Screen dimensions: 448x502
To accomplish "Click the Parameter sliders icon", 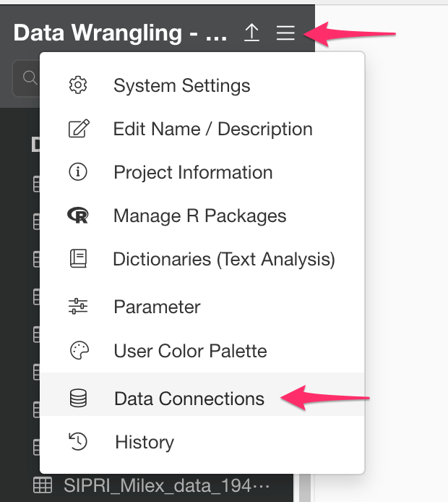I will point(78,307).
